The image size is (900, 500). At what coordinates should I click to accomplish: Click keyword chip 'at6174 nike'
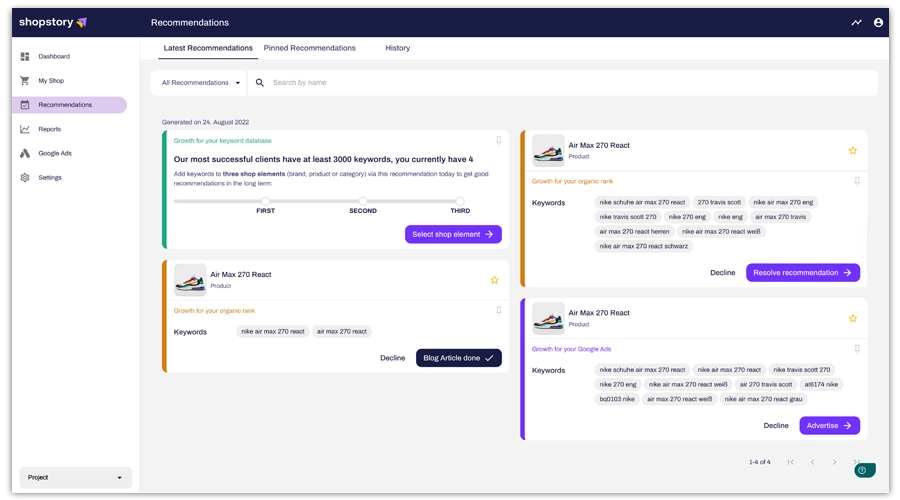pos(821,385)
